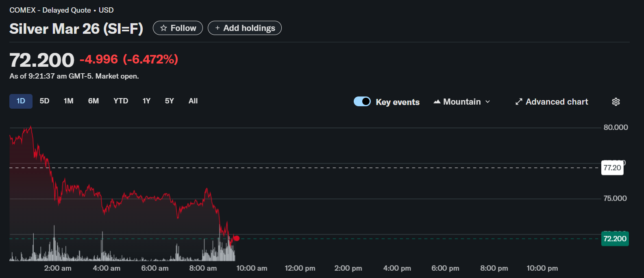Click the 72.200 current price label on axis

pyautogui.click(x=615, y=239)
